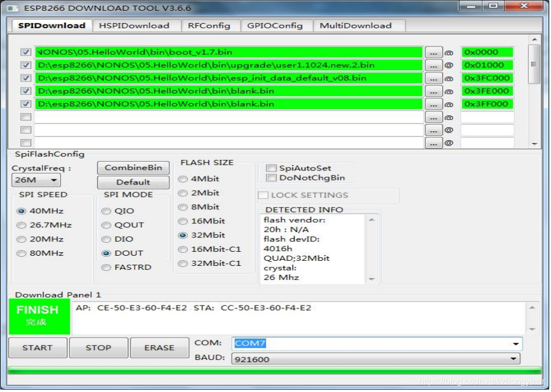This screenshot has width=551, height=392.
Task: Uncheck blank.bin checkbox for address 0x3FE000
Action: (25, 91)
